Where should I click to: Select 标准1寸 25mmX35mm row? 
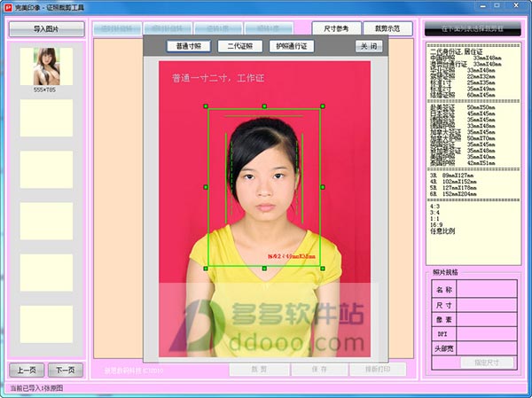click(463, 82)
